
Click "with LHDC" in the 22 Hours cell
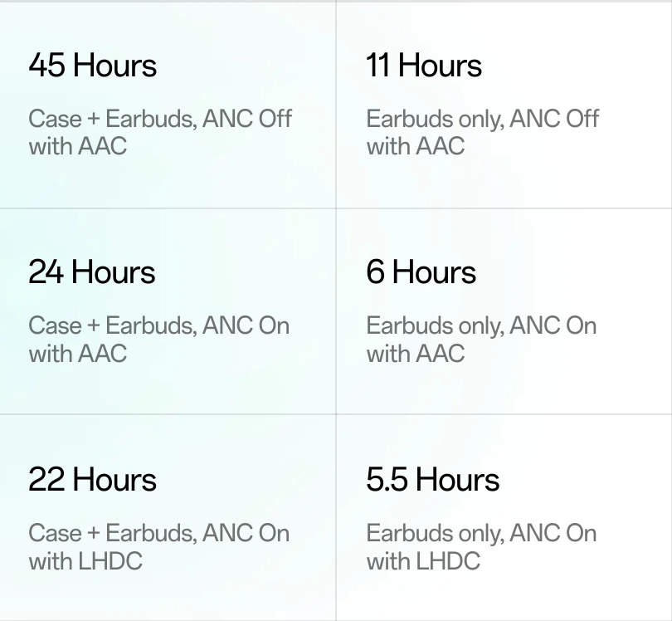[x=85, y=561]
